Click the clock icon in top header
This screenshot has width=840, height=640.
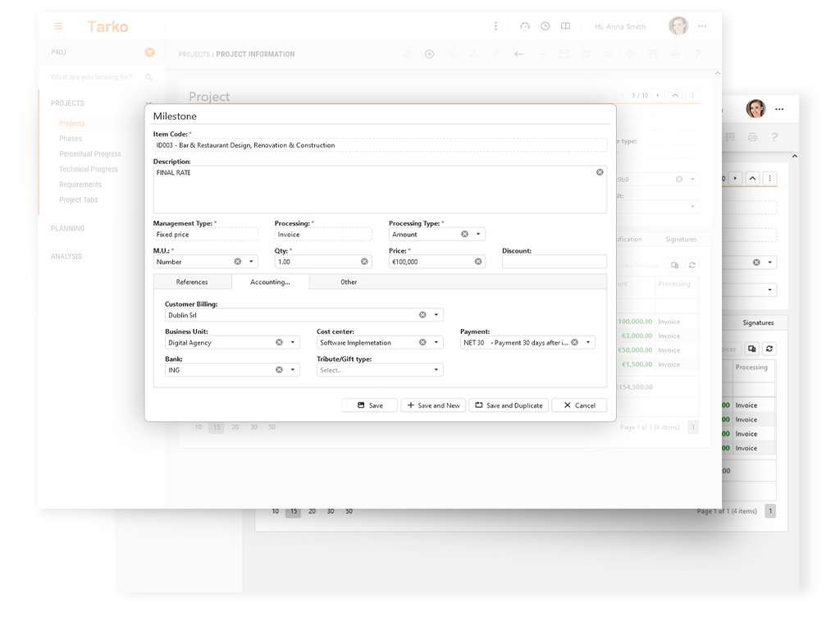click(x=546, y=26)
